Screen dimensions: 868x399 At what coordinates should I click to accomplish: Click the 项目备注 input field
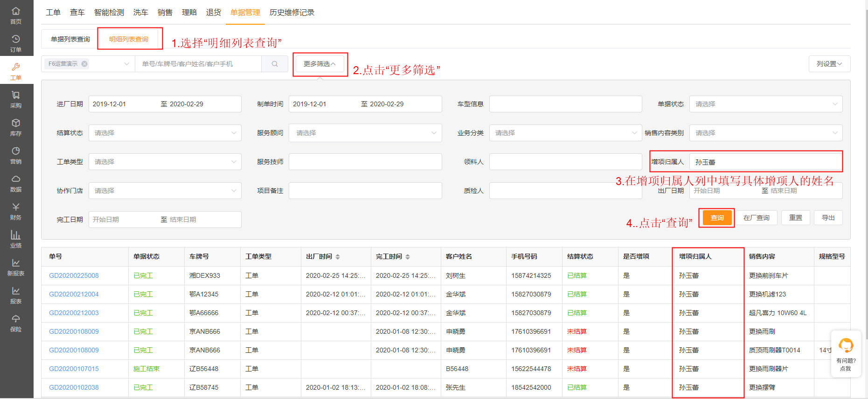365,191
